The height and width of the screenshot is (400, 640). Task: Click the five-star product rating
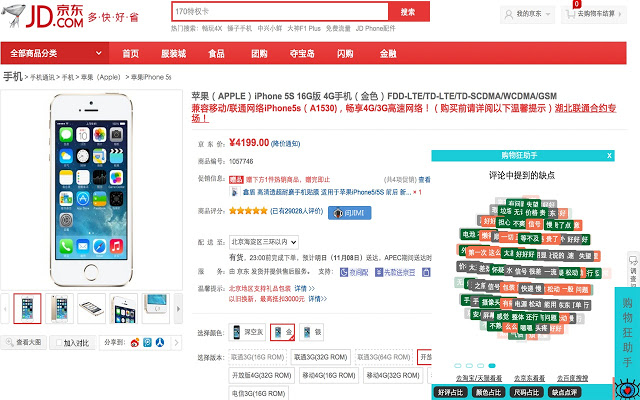pos(248,211)
